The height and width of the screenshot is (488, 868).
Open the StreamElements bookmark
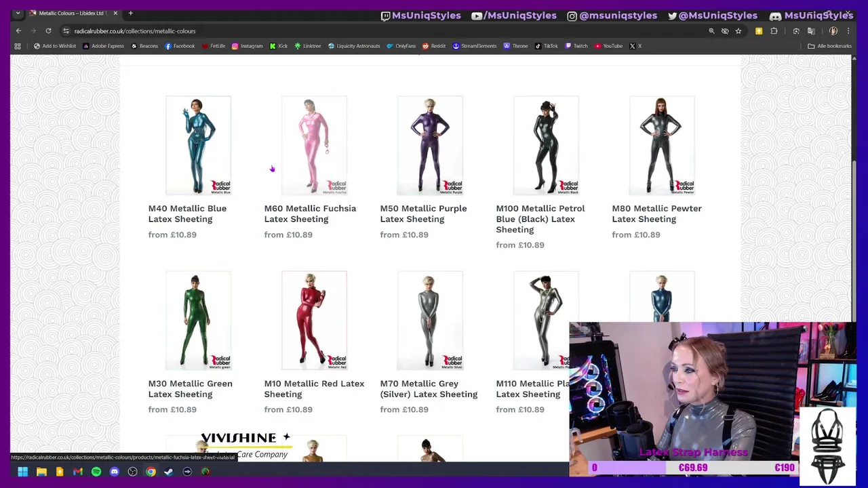[475, 46]
